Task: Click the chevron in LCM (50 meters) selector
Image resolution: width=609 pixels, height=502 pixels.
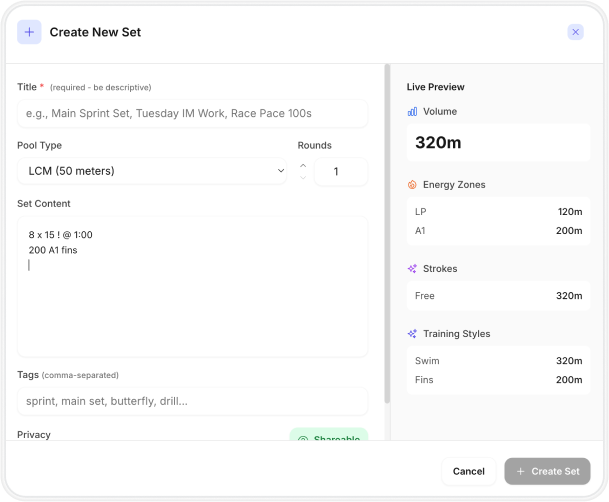Action: point(279,171)
